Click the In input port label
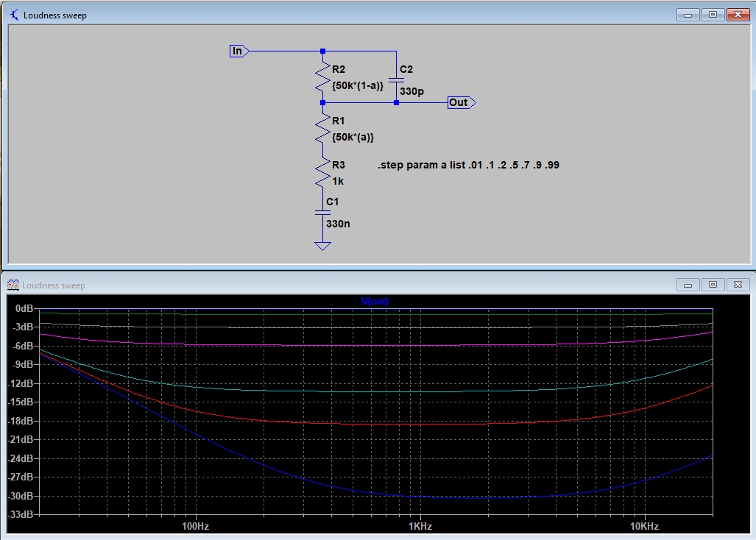This screenshot has width=756, height=540. pyautogui.click(x=239, y=51)
